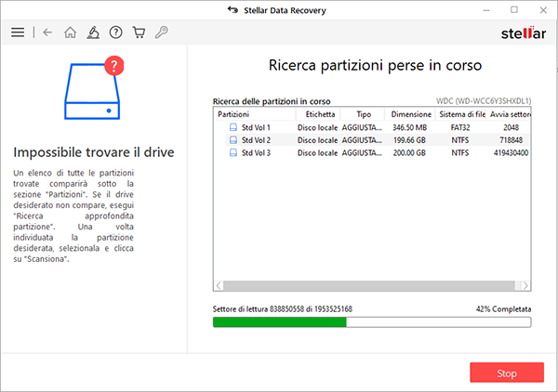Click the start sector 419430400 cell
The image size is (558, 392).
[511, 153]
